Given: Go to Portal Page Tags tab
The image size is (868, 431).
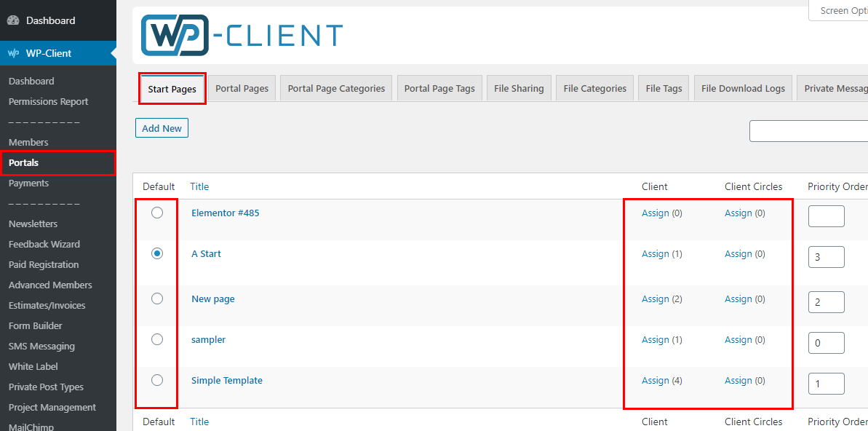Looking at the screenshot, I should pos(439,89).
